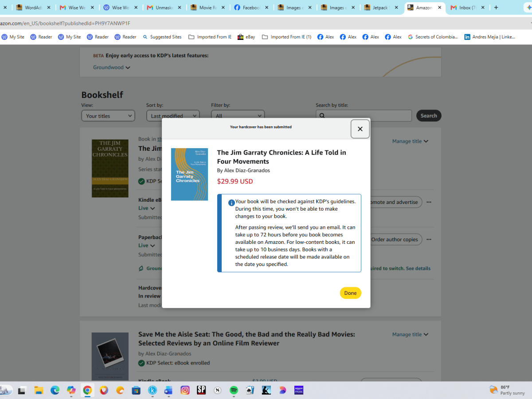
Task: Click the dark Search button
Action: 429,116
